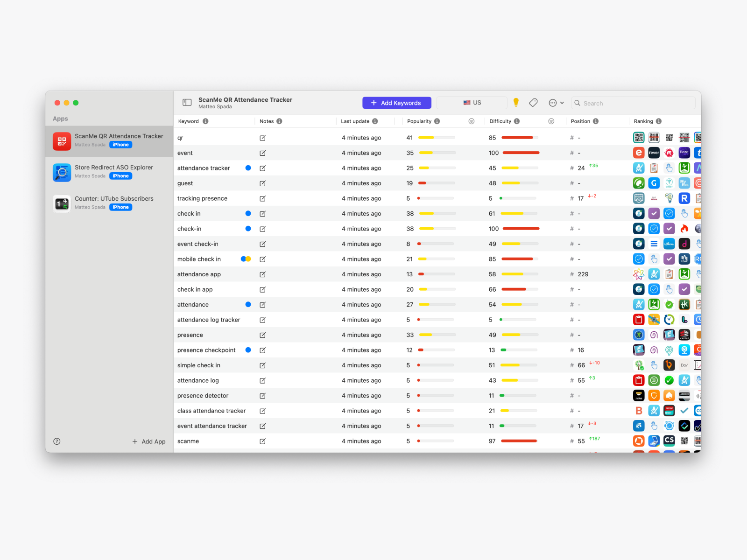Image resolution: width=747 pixels, height=560 pixels.
Task: Click the lightbulb suggestions icon
Action: tap(516, 103)
